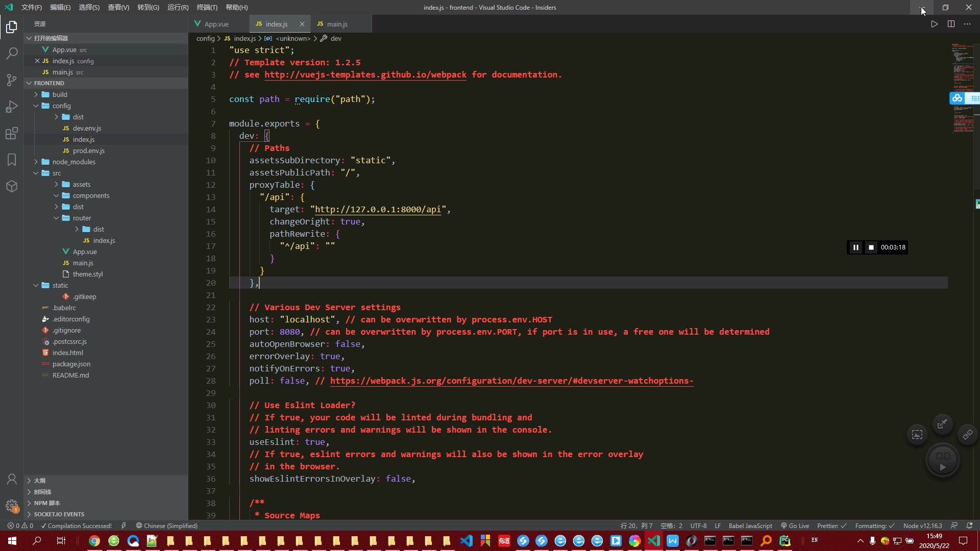
Task: Click Chinese (Simplified) status item
Action: [166, 525]
